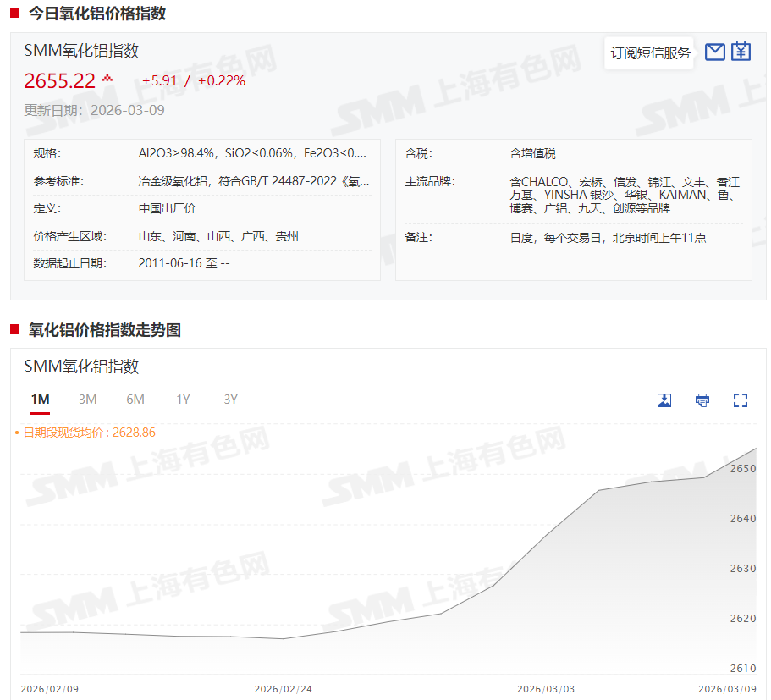Click the yen price calendar icon
This screenshot has width=771, height=700.
(x=741, y=52)
